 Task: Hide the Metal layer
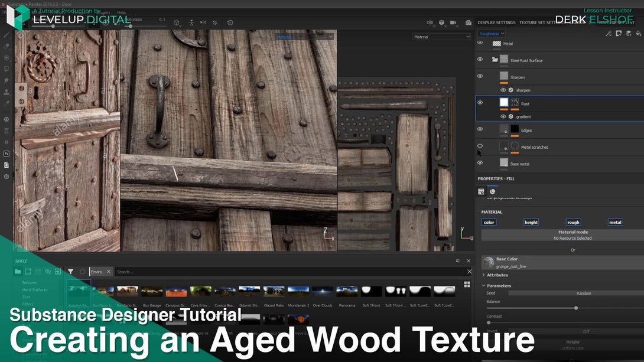click(x=480, y=43)
